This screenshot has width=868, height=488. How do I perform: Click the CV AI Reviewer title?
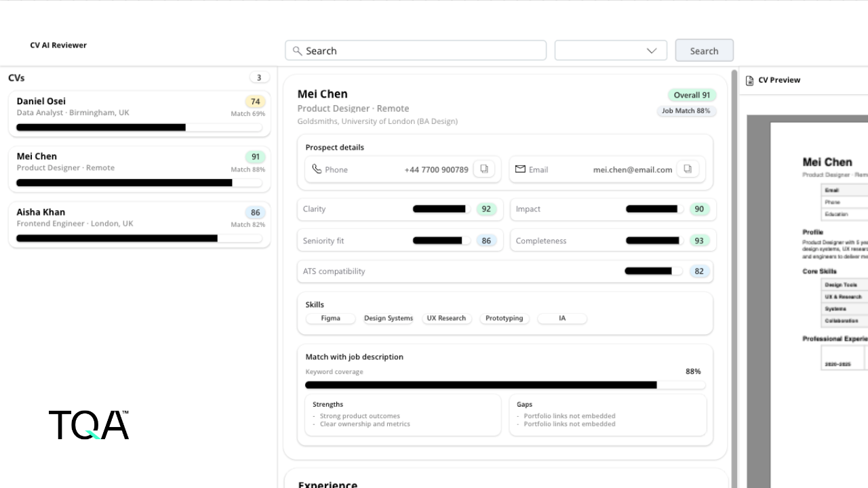58,45
